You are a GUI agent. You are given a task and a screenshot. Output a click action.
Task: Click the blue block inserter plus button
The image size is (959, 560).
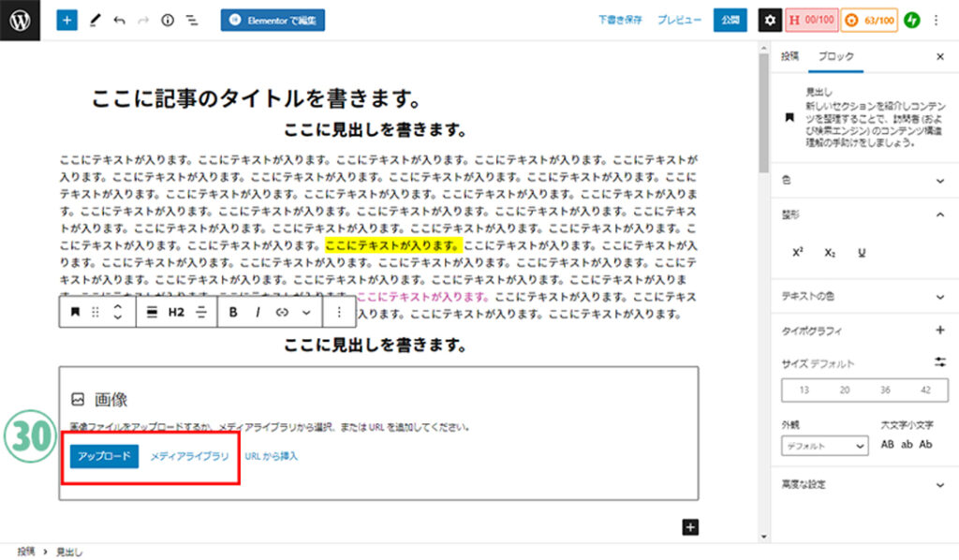click(67, 20)
